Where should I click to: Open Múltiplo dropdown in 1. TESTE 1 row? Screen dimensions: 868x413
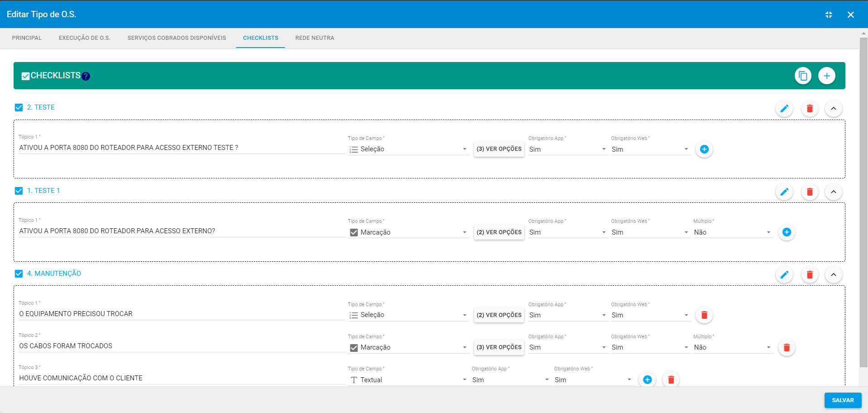[x=733, y=232]
